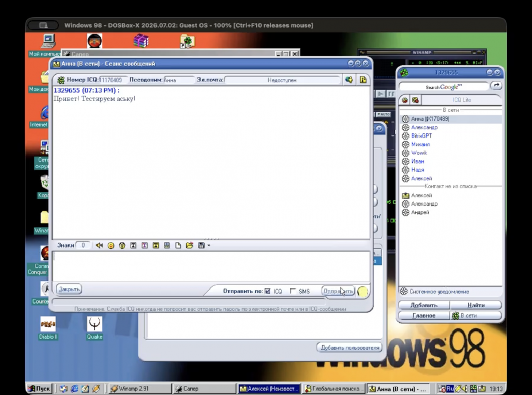Switch to Алексей (Неизвест... taskbar button
This screenshot has width=532, height=395.
coord(269,389)
